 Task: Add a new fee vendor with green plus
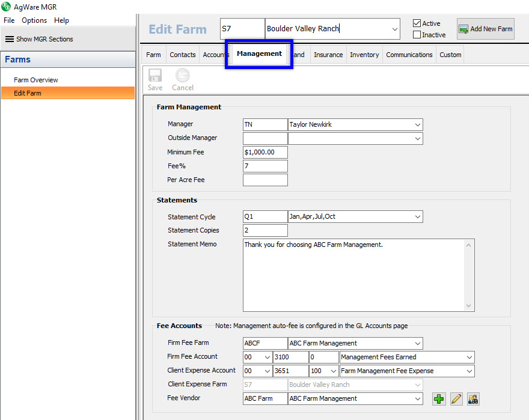(439, 399)
